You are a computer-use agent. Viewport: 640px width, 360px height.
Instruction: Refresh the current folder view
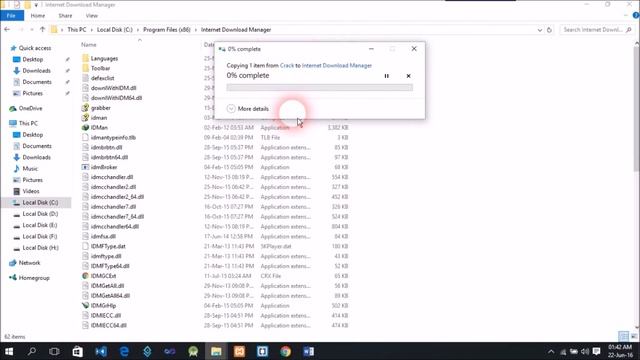pyautogui.click(x=549, y=30)
